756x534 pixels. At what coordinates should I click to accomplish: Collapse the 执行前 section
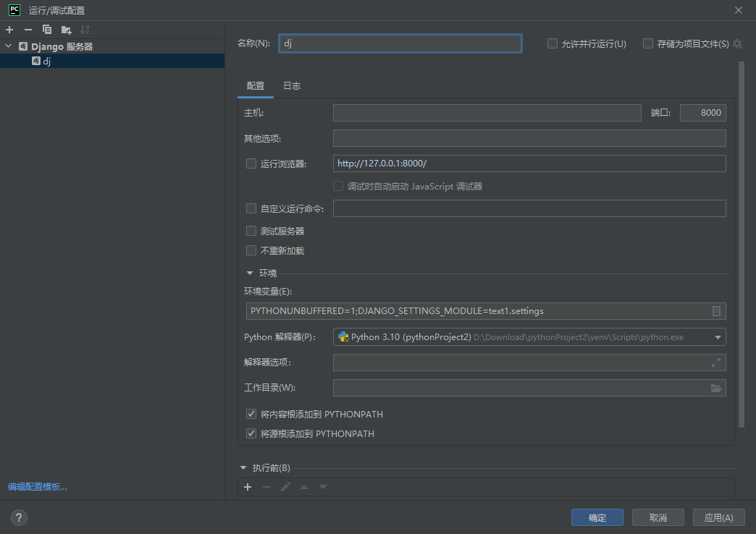[x=243, y=468]
